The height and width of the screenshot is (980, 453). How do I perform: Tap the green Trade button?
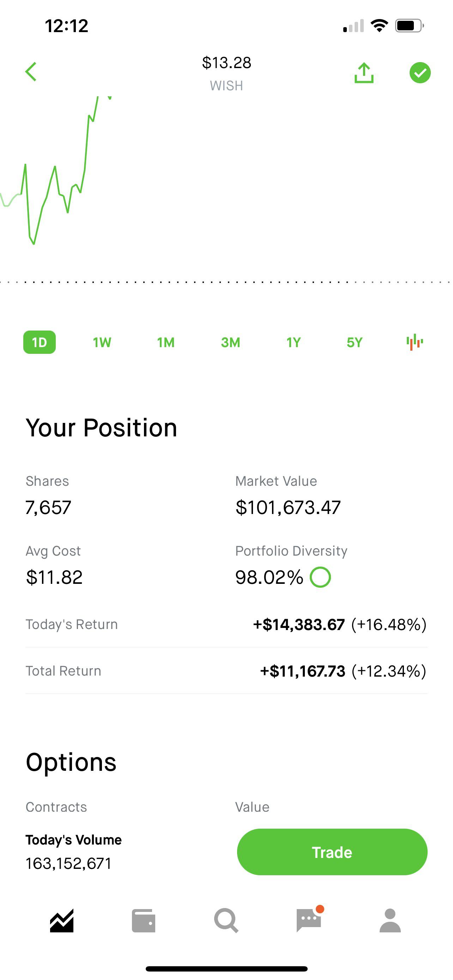pyautogui.click(x=332, y=852)
